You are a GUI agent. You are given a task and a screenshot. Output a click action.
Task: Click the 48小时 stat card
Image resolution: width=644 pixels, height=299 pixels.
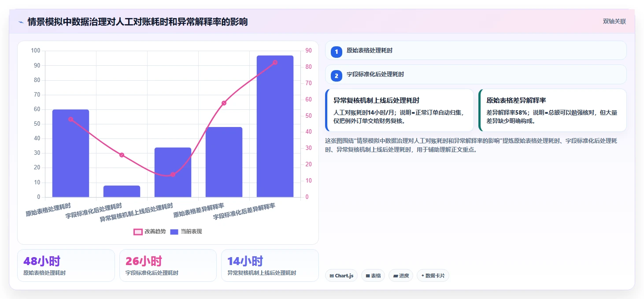tap(66, 265)
